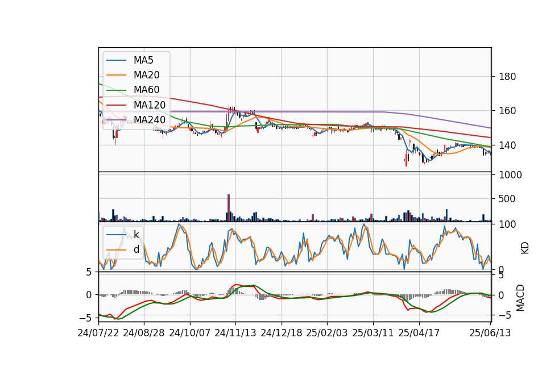Click the MA240 purple legend line sample
Image resolution: width=546 pixels, height=392 pixels.
coord(116,120)
